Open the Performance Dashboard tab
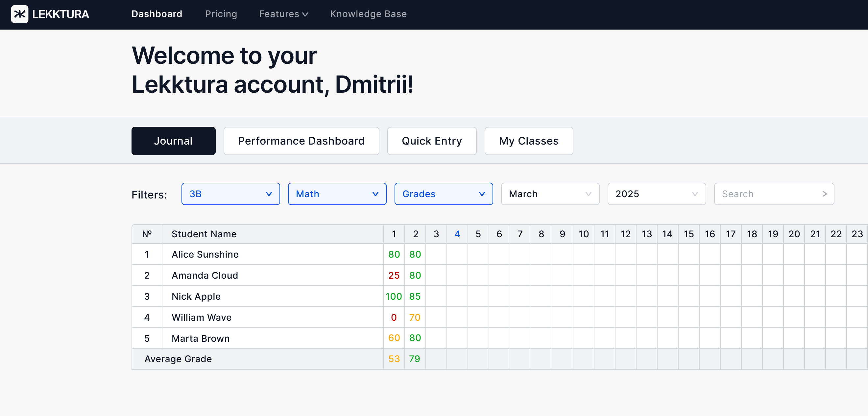This screenshot has height=416, width=868. [301, 141]
